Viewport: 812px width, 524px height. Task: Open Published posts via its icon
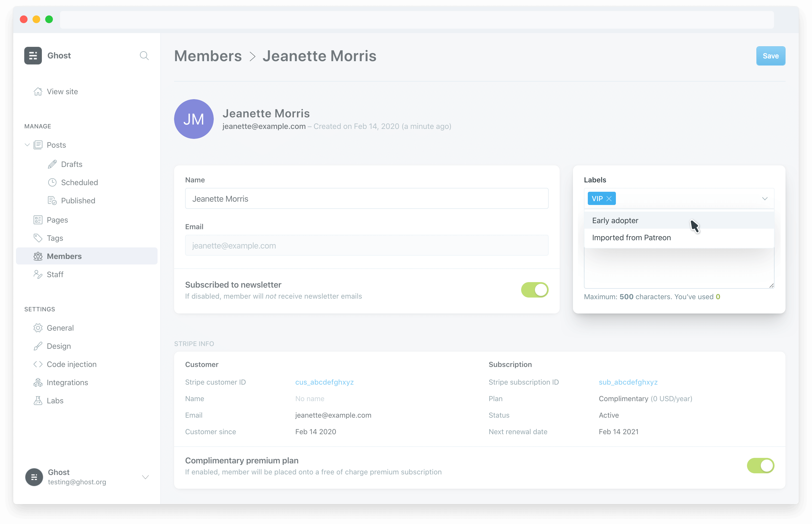tap(52, 200)
